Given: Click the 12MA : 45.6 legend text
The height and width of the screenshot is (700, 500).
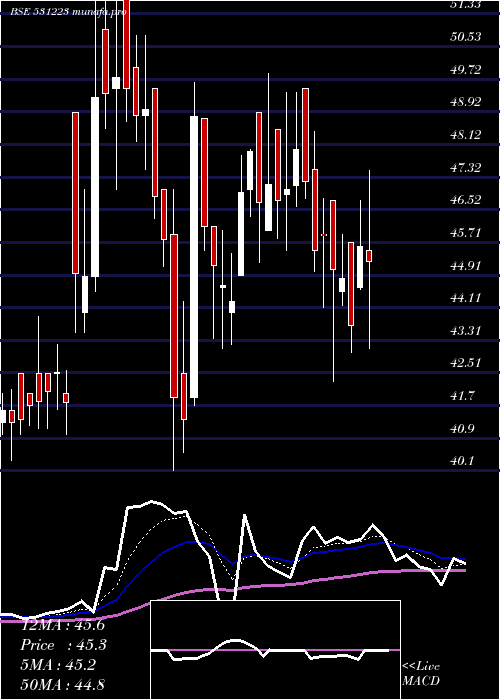Looking at the screenshot, I should 63,625.
